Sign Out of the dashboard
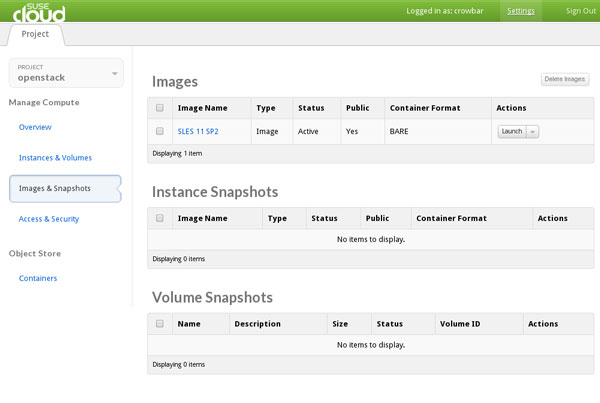This screenshot has height=403, width=600. (x=580, y=11)
